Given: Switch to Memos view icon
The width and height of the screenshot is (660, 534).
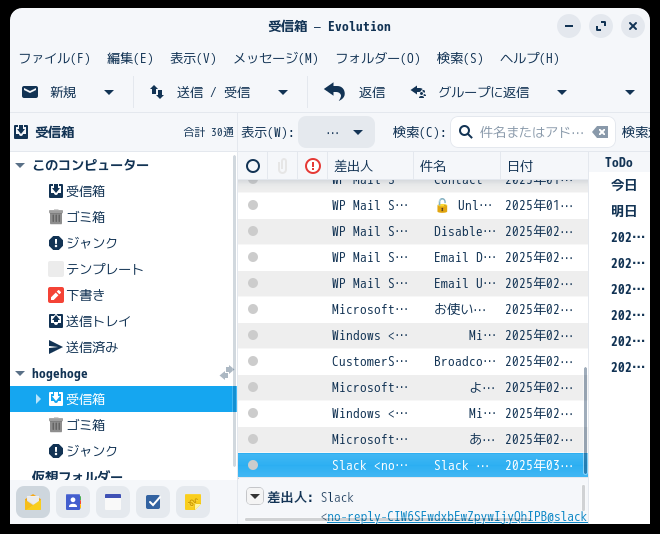Looking at the screenshot, I should coord(193,502).
